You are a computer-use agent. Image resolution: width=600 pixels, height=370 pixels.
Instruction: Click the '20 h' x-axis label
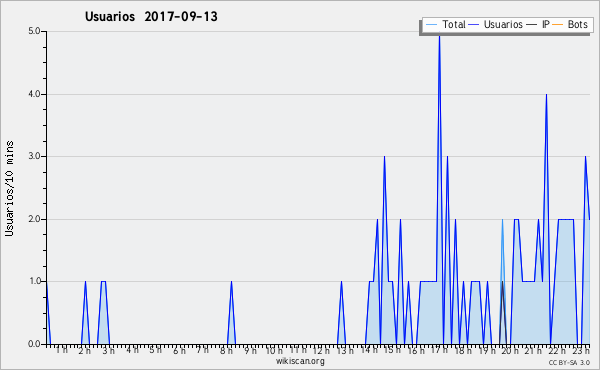pyautogui.click(x=510, y=350)
